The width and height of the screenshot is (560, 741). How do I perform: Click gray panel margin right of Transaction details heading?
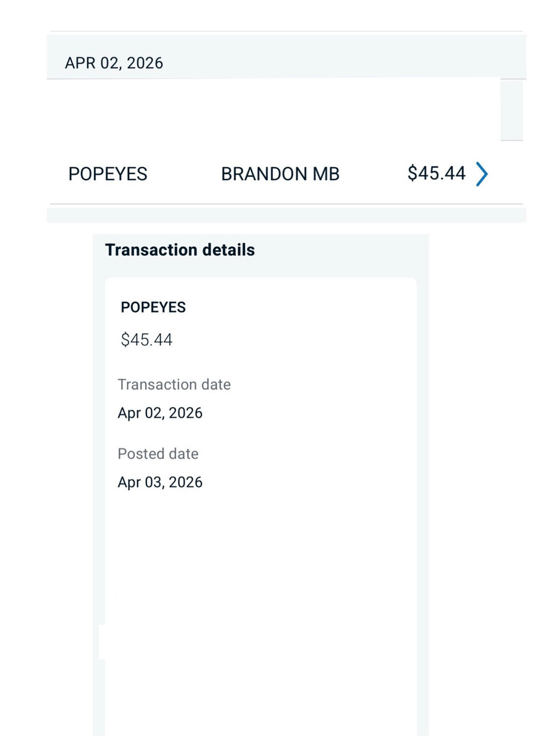pyautogui.click(x=346, y=250)
